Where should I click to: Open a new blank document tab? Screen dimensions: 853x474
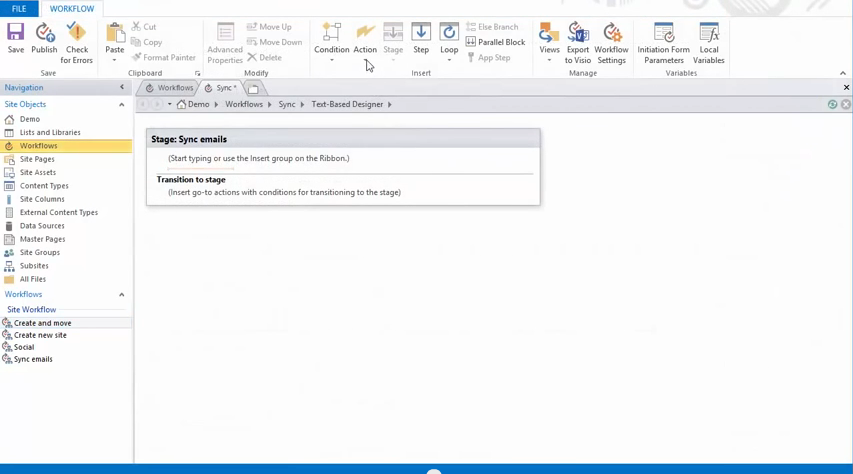pyautogui.click(x=253, y=88)
